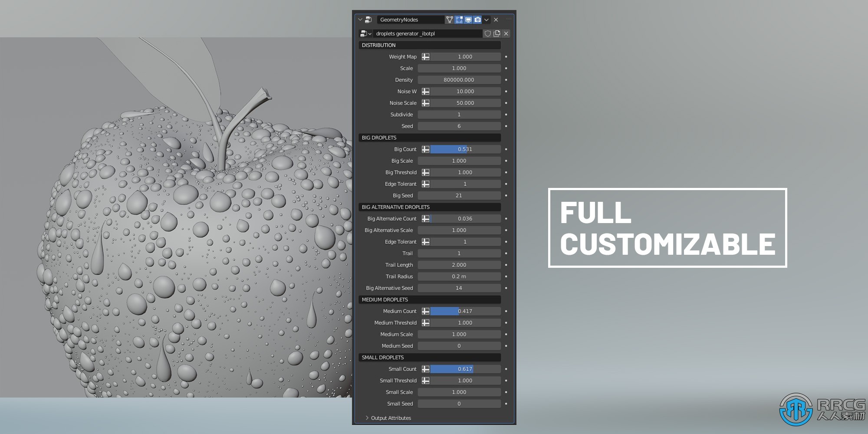Toggle attribute input for Weight Map
Image resolution: width=868 pixels, height=434 pixels.
click(426, 57)
